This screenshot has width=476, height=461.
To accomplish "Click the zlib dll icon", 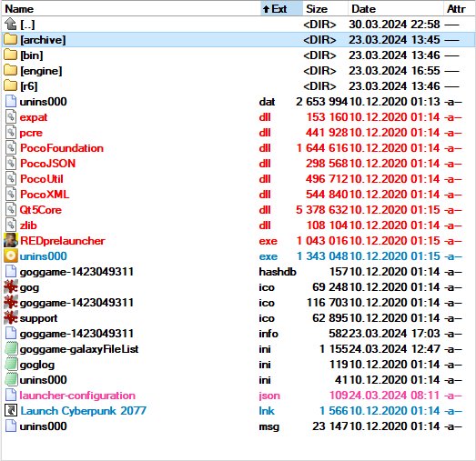I will pos(11,225).
